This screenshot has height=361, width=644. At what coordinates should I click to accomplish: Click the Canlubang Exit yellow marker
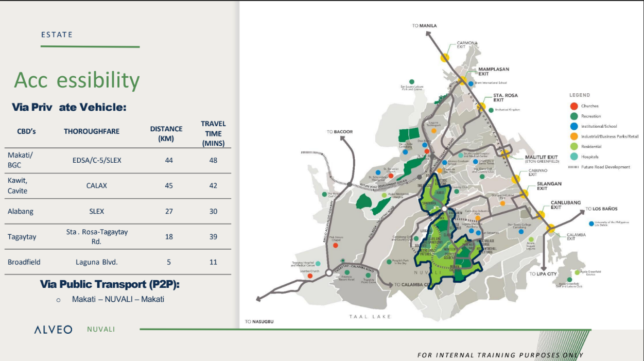click(541, 215)
